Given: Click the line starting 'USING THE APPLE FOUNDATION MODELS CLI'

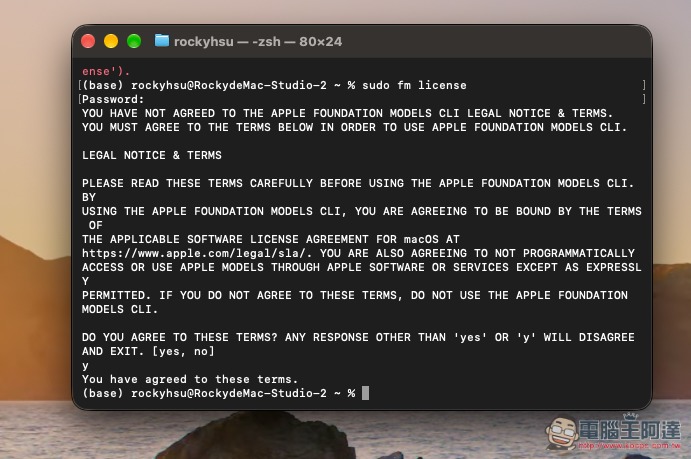Looking at the screenshot, I should click(361, 211).
